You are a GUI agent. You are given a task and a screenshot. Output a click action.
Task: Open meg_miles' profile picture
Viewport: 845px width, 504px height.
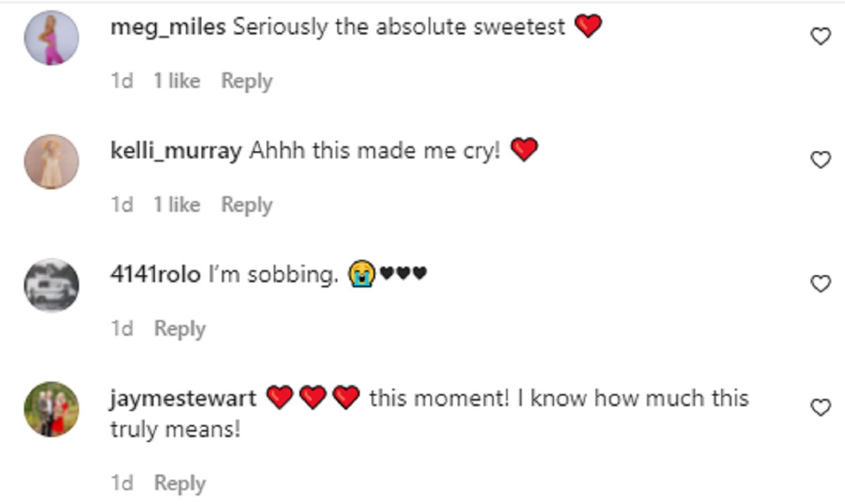[x=51, y=38]
